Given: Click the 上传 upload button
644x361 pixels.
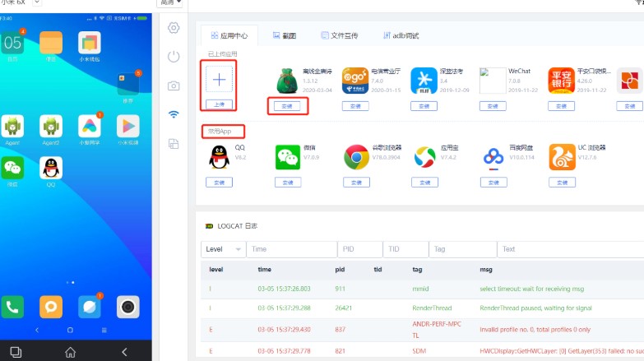Looking at the screenshot, I should (220, 104).
